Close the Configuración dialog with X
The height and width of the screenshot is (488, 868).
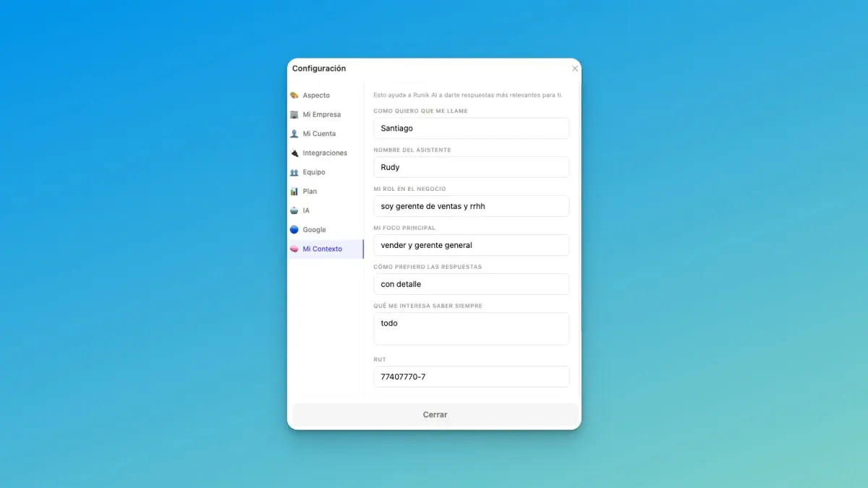point(575,69)
